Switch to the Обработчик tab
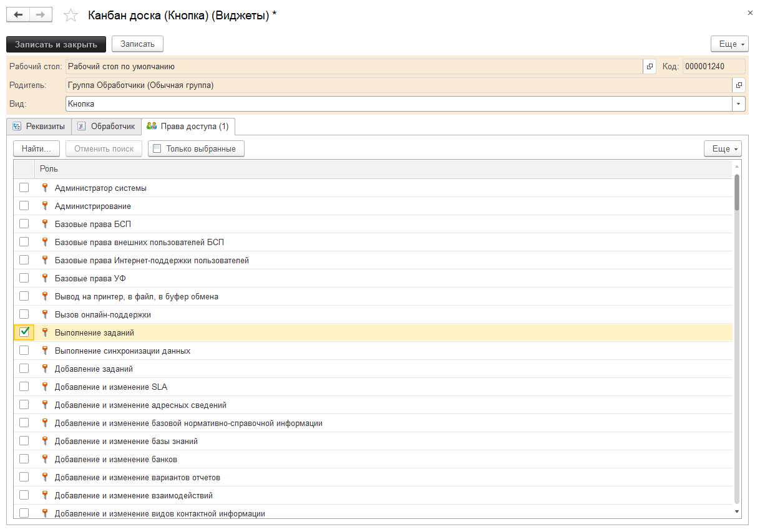This screenshot has height=532, width=760. tap(106, 127)
